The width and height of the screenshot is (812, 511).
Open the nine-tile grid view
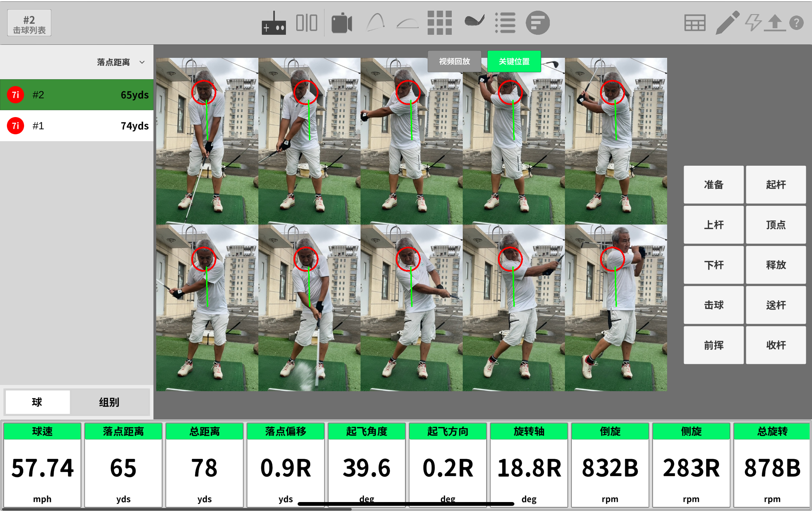point(440,23)
